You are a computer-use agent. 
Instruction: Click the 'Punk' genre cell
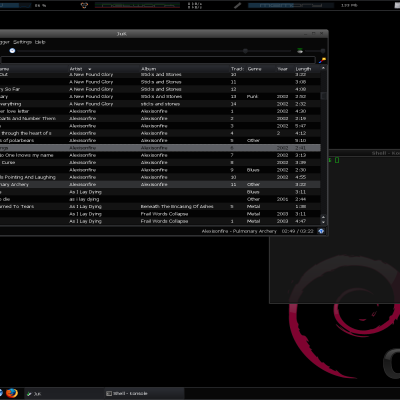tap(252, 97)
